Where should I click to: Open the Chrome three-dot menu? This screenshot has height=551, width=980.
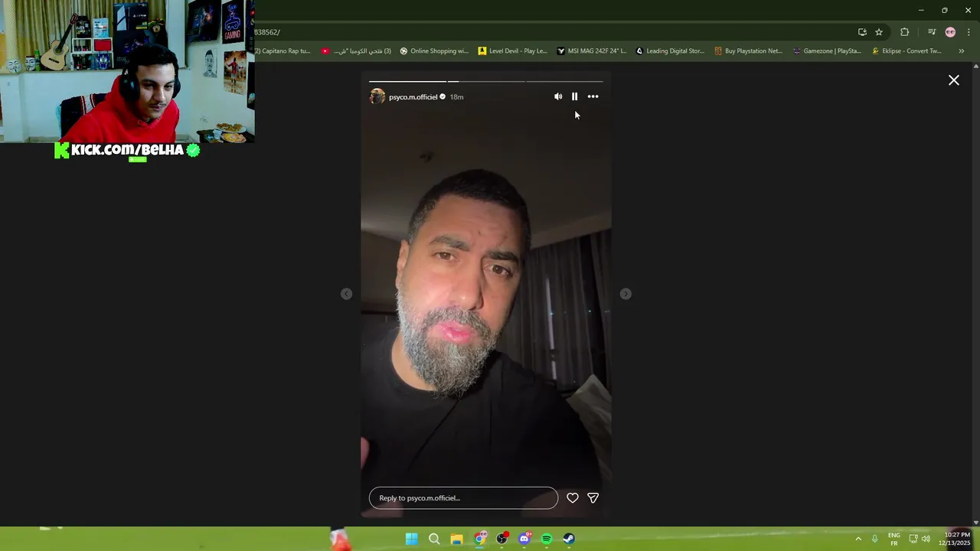click(969, 32)
